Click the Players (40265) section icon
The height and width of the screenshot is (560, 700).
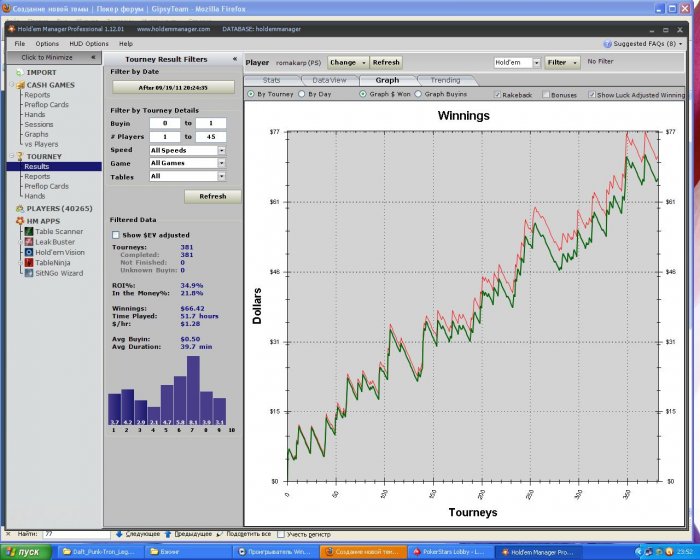point(18,208)
